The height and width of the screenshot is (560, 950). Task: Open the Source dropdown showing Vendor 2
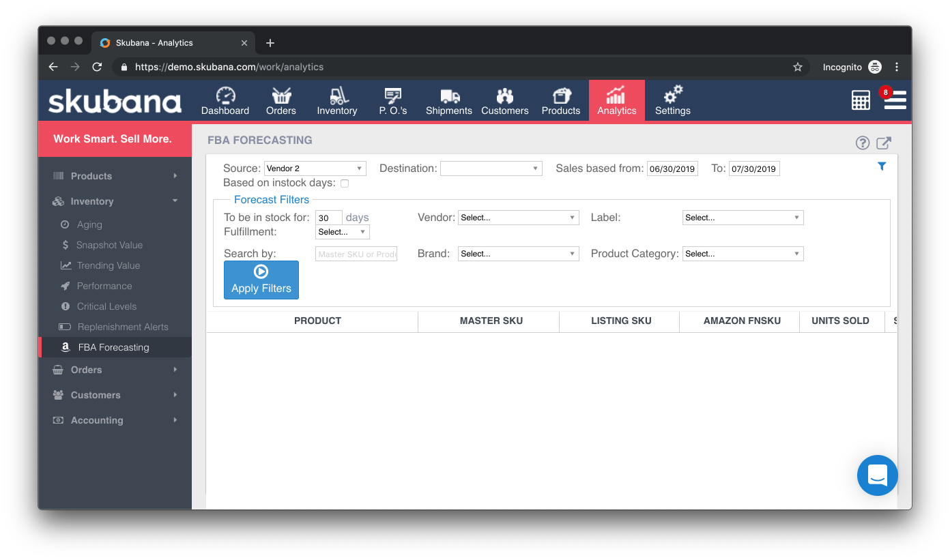[315, 168]
